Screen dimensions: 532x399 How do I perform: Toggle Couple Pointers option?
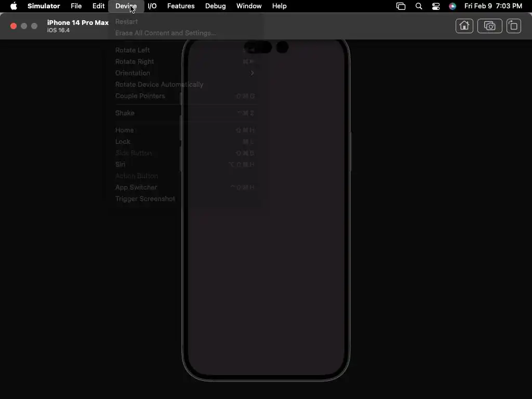185,96
